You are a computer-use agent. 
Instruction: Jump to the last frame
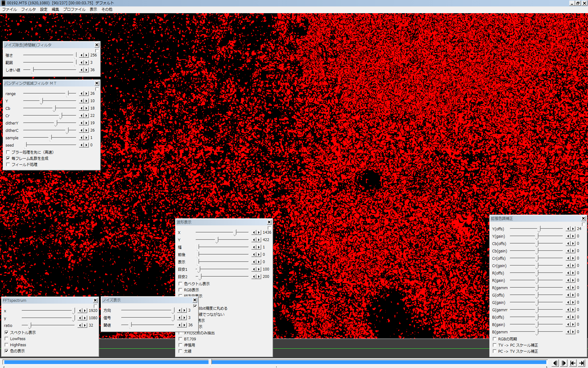pos(582,363)
